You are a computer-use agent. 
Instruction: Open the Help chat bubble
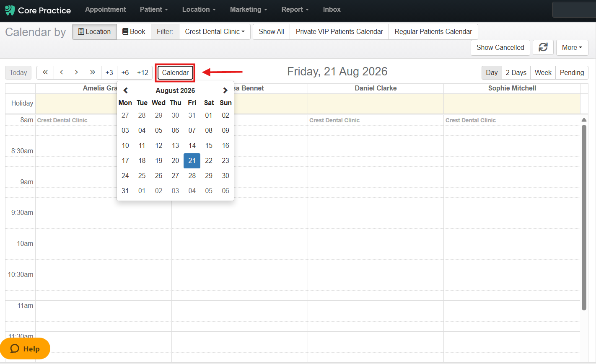pyautogui.click(x=25, y=349)
